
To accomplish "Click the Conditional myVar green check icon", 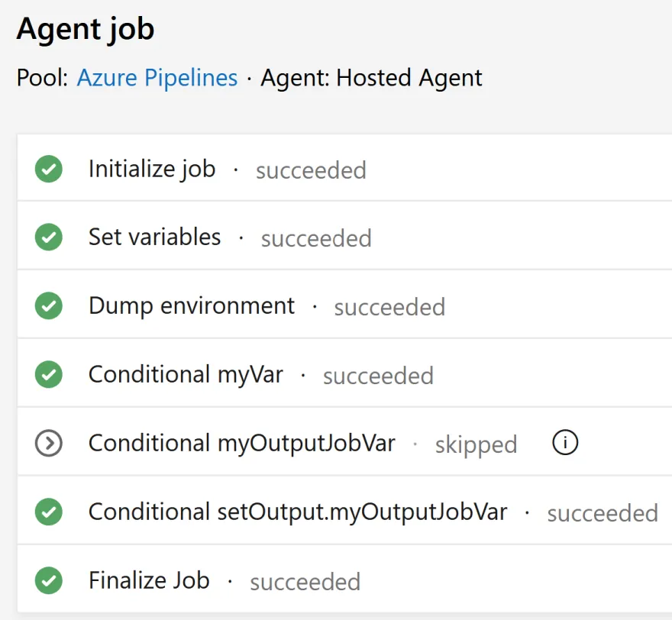I will coord(49,375).
